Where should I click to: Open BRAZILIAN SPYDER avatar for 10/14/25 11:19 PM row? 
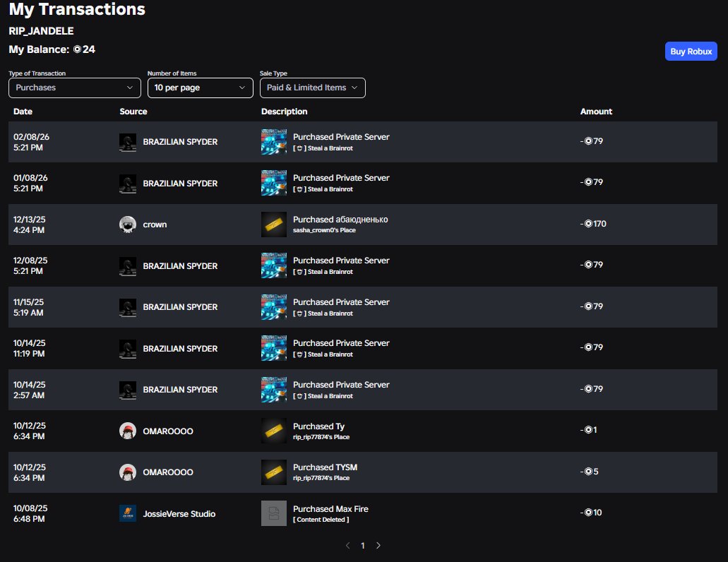pos(128,349)
